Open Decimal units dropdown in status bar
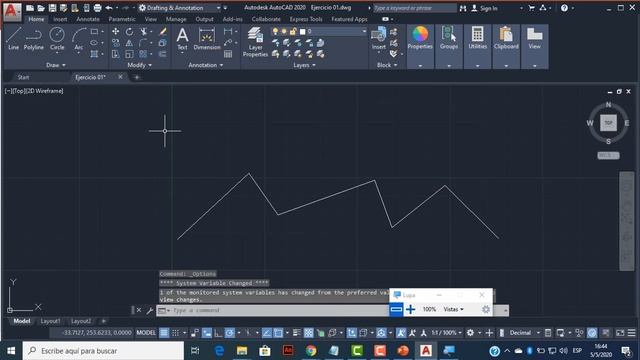This screenshot has height=360, width=640. pos(524,333)
